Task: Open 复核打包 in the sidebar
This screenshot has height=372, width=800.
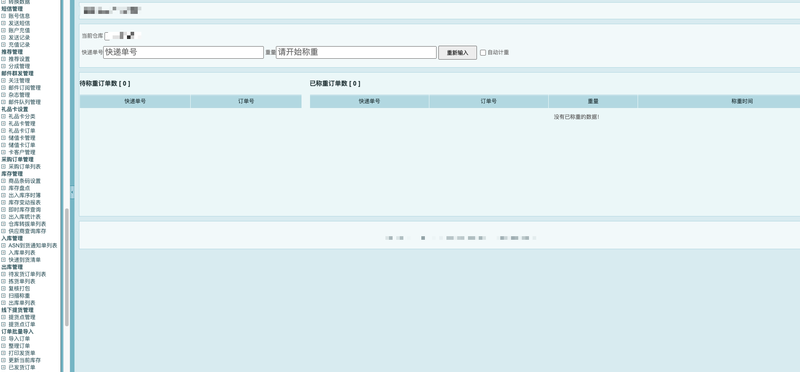Action: pos(19,288)
